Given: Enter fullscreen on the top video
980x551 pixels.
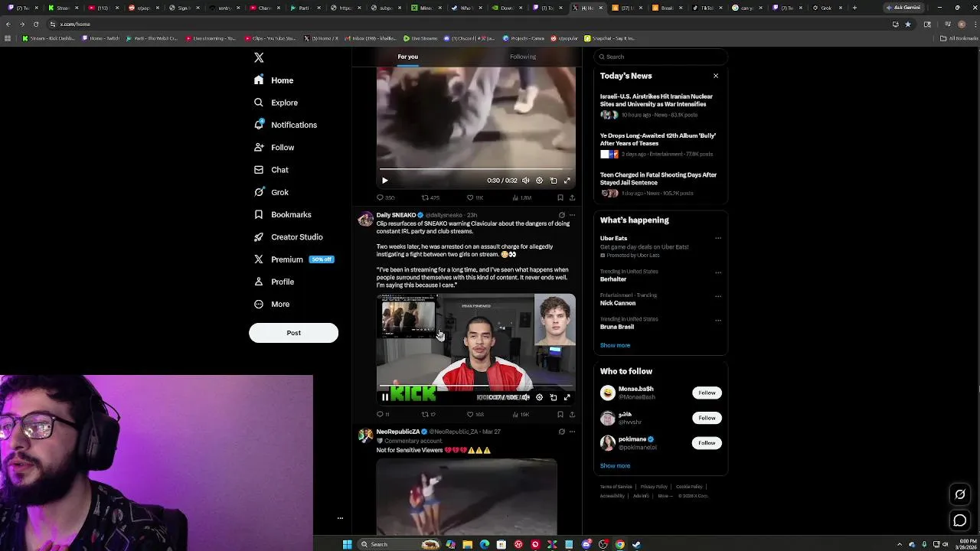Looking at the screenshot, I should [x=567, y=181].
